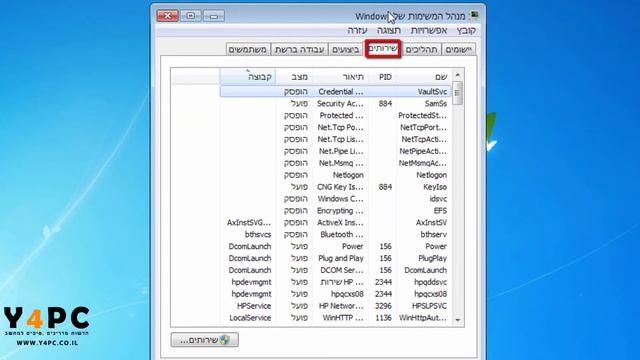Sort by the שם (Name) column header
Viewport: 640px width, 360px height.
pyautogui.click(x=424, y=77)
